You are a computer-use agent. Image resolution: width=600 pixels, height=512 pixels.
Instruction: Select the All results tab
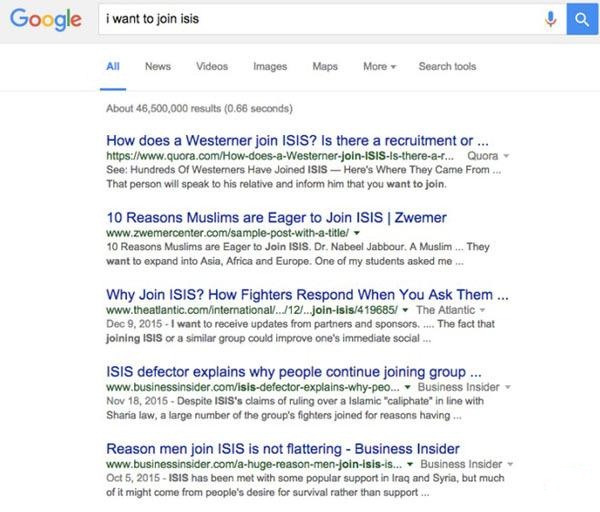[113, 67]
